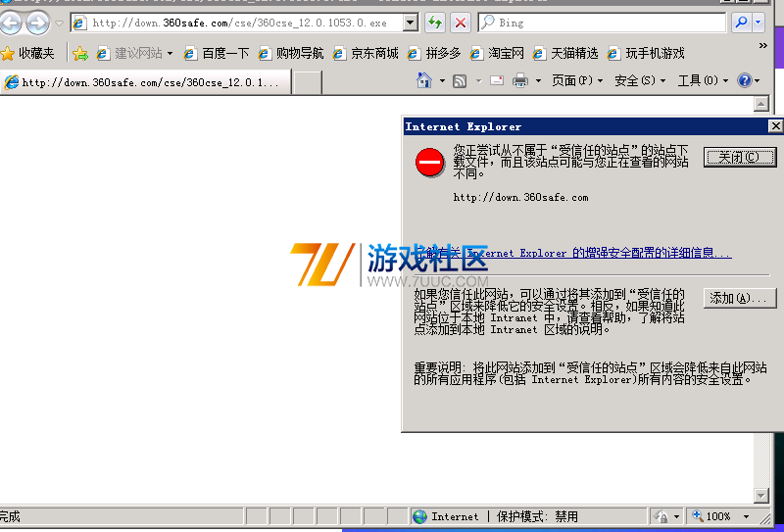Click the blue Help question mark icon
784x532 pixels.
[745, 80]
